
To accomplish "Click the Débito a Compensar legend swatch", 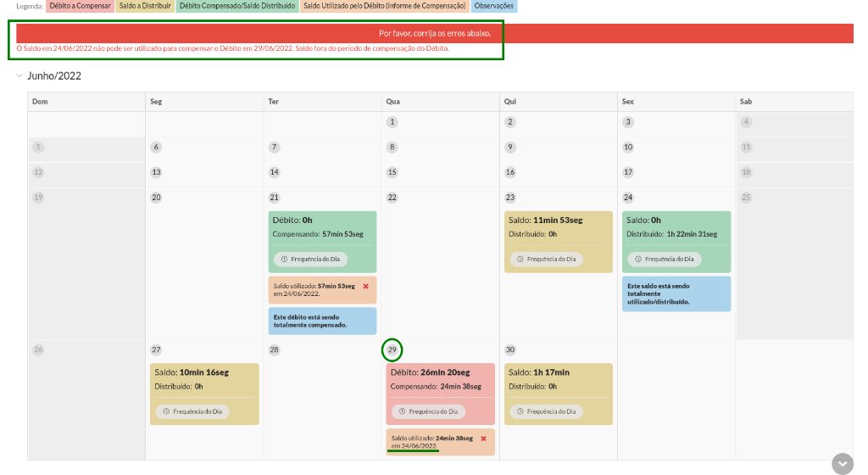I will point(80,6).
